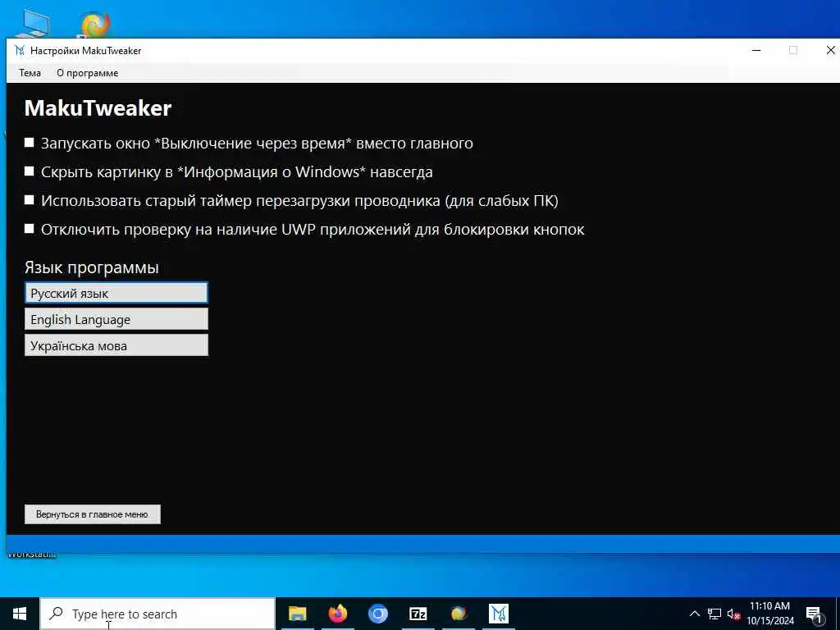
Task: Open the Chromium browser taskbar icon
Action: tap(377, 614)
